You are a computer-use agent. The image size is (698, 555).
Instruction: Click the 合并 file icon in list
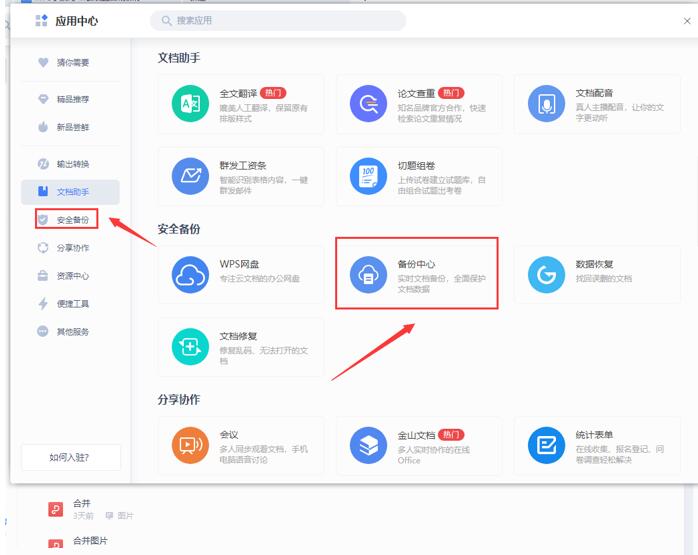pyautogui.click(x=56, y=509)
